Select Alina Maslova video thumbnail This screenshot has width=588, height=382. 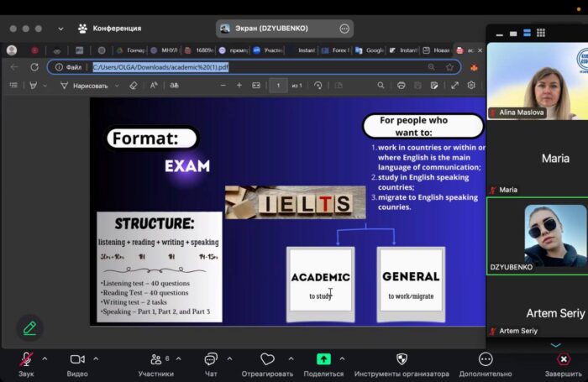[537, 81]
